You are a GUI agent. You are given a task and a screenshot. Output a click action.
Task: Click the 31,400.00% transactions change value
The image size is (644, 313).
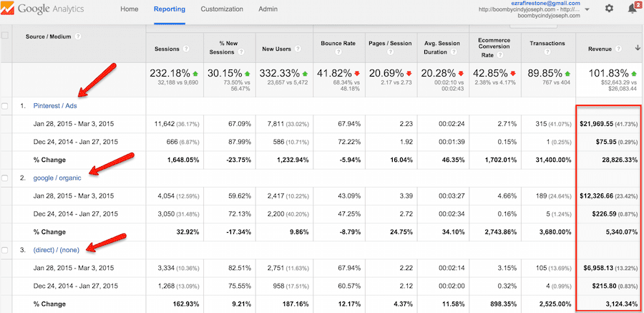tap(552, 160)
